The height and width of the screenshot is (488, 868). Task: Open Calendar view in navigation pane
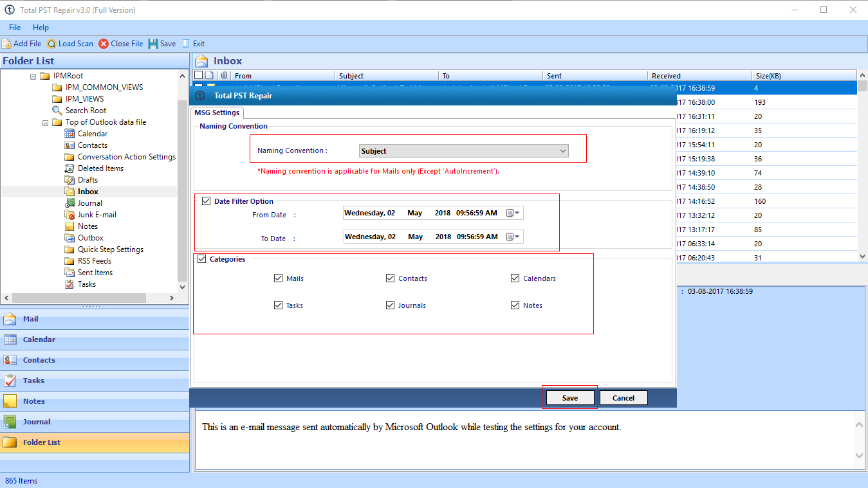click(x=95, y=339)
